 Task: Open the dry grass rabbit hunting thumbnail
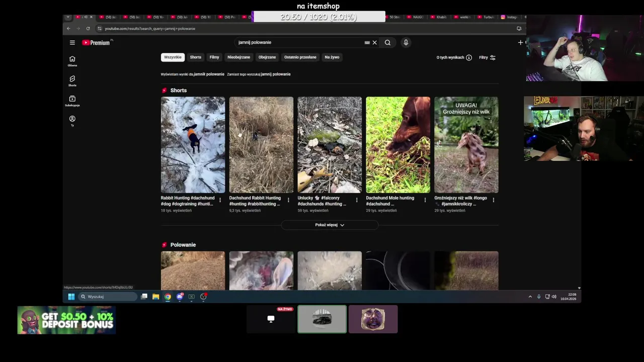(x=261, y=145)
